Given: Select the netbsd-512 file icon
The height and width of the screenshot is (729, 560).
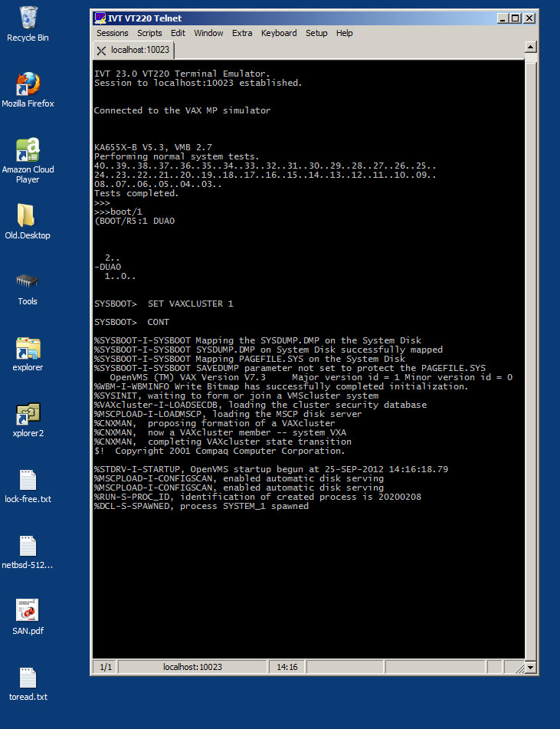Looking at the screenshot, I should [x=28, y=546].
